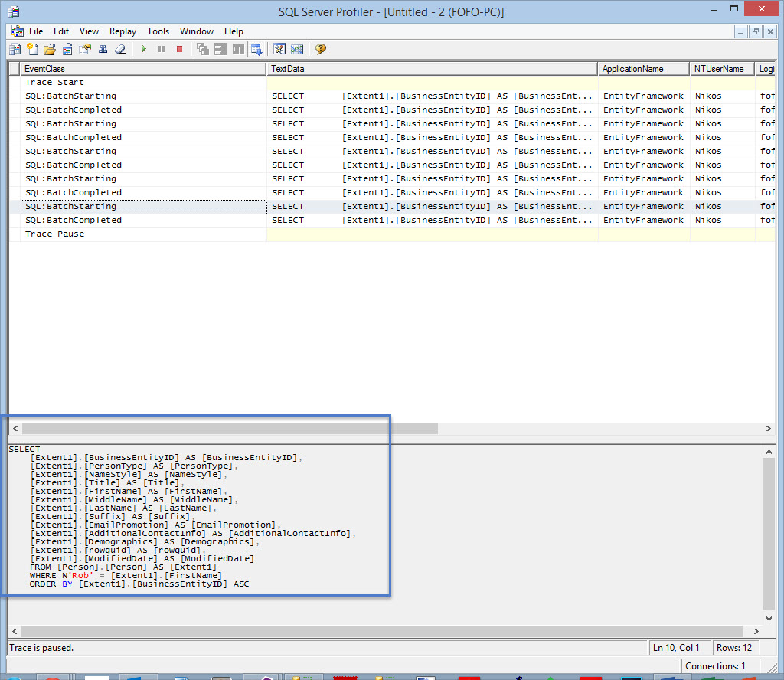Click right arrow of SQL pane horizontal scrollbar
The width and height of the screenshot is (784, 680).
click(x=756, y=632)
